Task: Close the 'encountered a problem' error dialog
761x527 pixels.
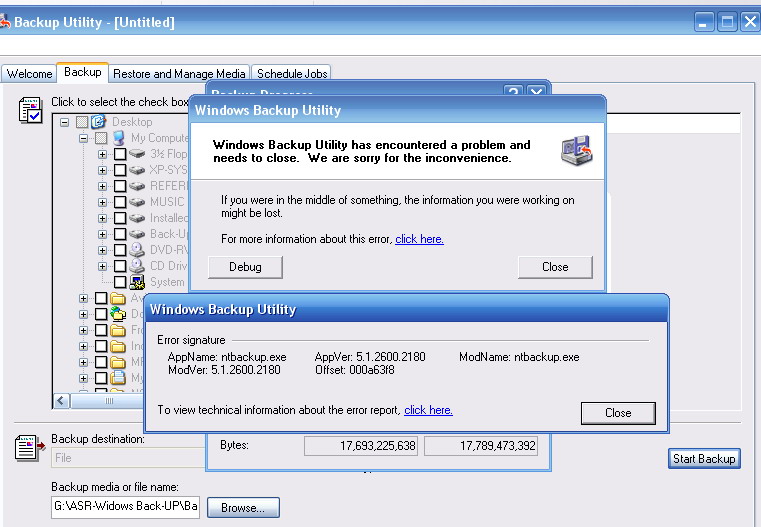Action: pyautogui.click(x=555, y=267)
